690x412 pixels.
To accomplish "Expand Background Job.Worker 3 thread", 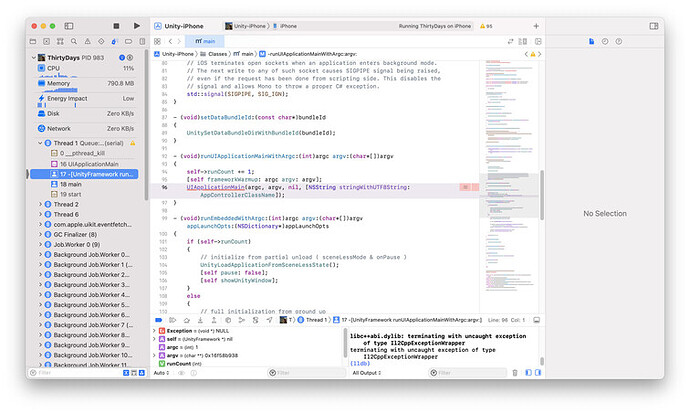I will [x=40, y=285].
